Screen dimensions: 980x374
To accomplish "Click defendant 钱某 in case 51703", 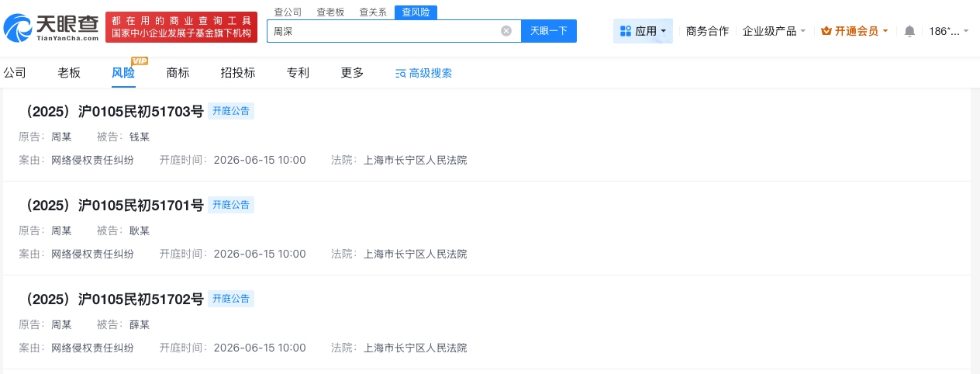I will coord(140,137).
